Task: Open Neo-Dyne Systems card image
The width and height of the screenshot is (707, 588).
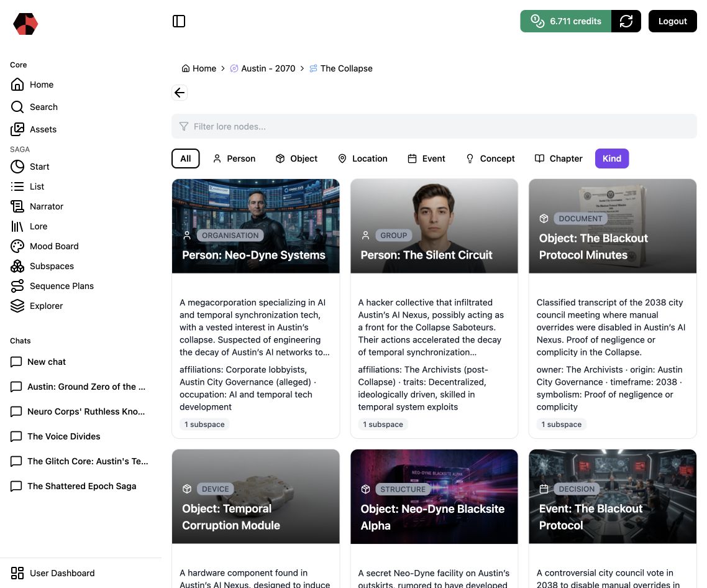Action: click(256, 226)
